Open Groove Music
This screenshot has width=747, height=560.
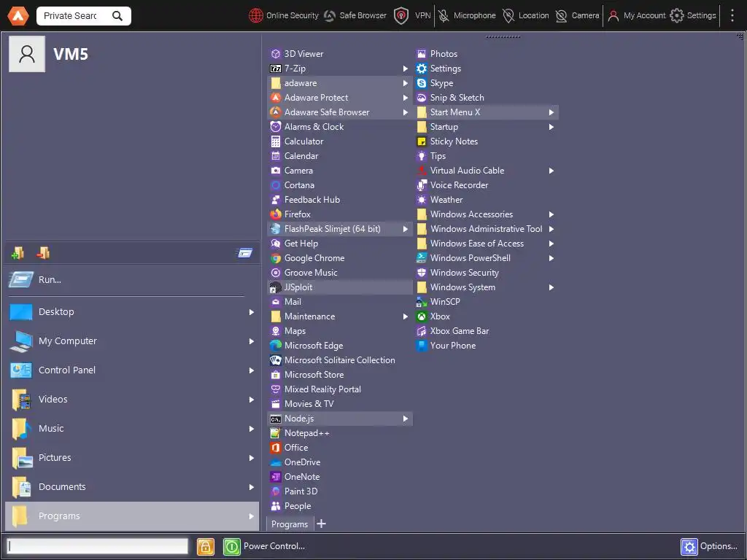click(341, 273)
